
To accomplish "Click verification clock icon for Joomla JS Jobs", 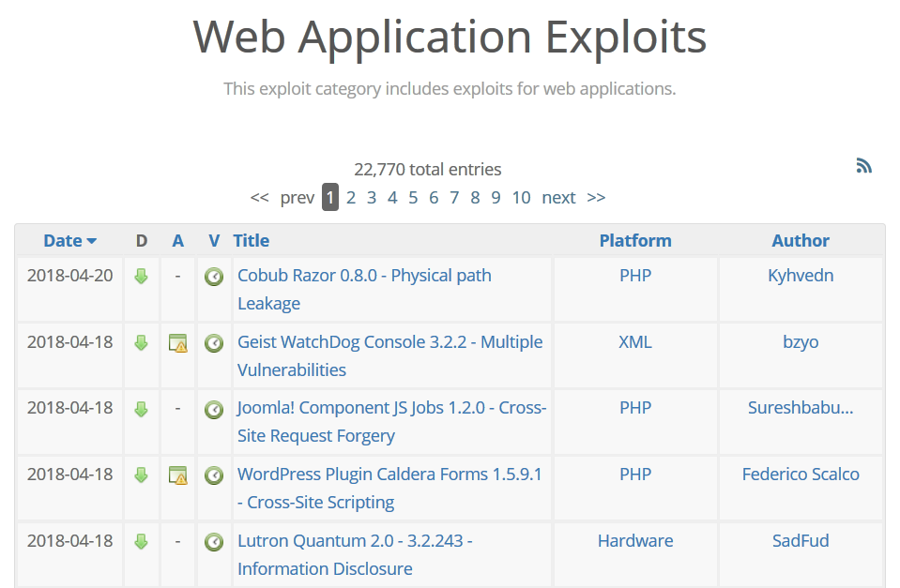I will [x=214, y=409].
